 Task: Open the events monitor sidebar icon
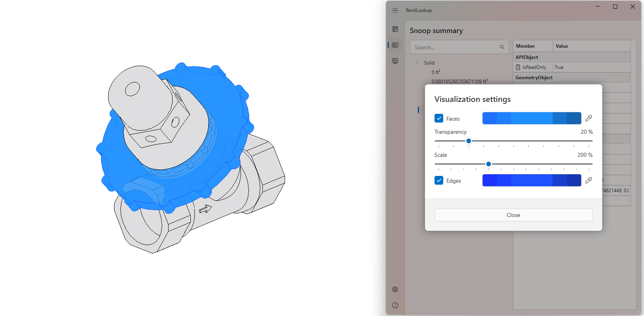(395, 61)
